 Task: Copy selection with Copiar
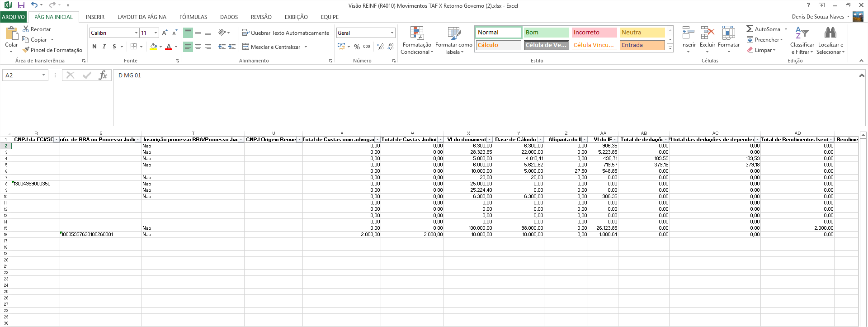pyautogui.click(x=35, y=40)
